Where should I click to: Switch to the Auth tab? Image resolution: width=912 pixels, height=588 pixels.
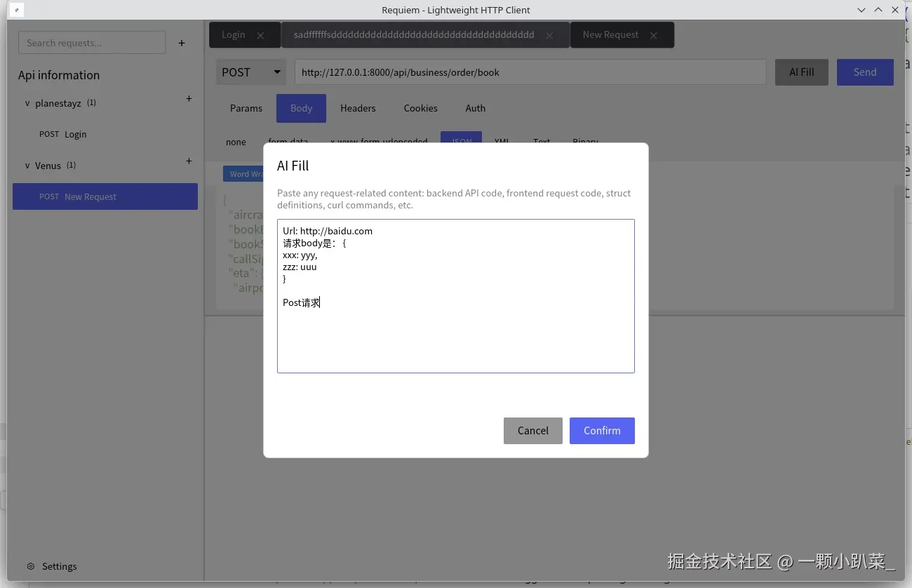coord(476,108)
